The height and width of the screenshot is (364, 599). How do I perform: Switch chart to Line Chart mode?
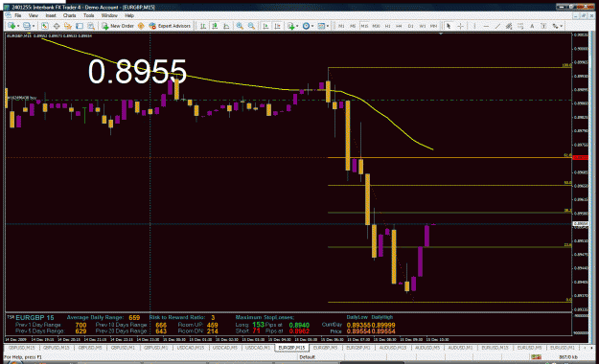[x=226, y=26]
